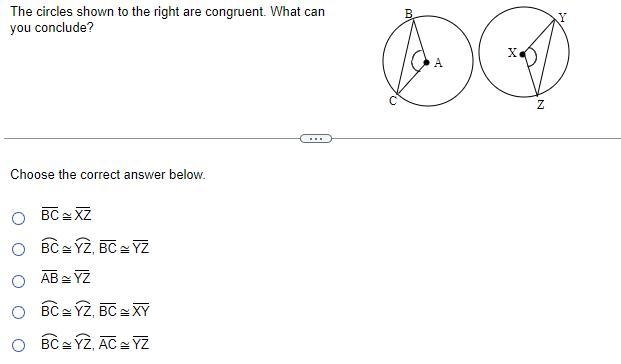
Task: Click center point A in left circle
Action: click(426, 62)
